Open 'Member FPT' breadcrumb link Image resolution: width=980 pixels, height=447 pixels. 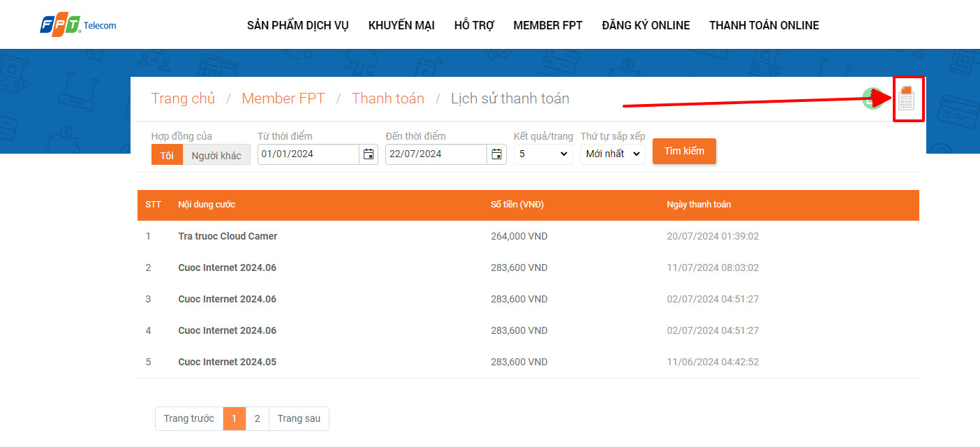(283, 98)
